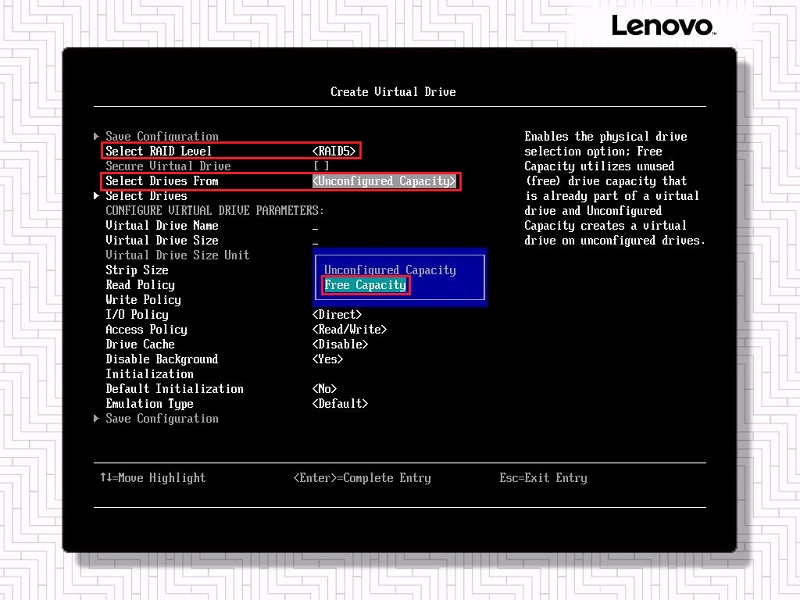
Task: Change the Drive Cache Disable value
Action: point(340,344)
